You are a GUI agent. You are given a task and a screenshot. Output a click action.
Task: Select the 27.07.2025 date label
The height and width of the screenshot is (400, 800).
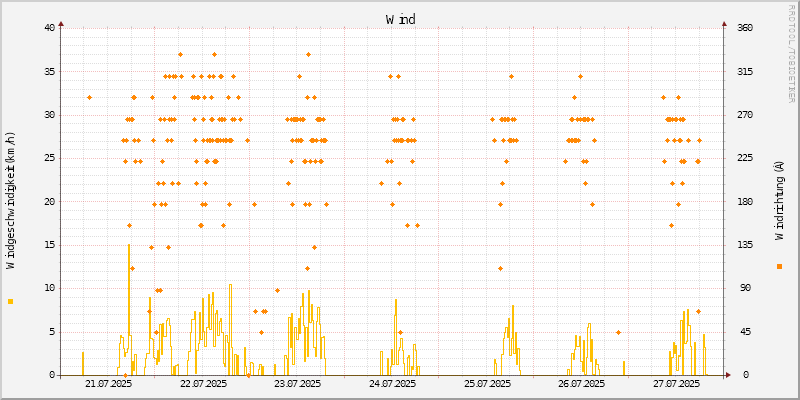676,384
